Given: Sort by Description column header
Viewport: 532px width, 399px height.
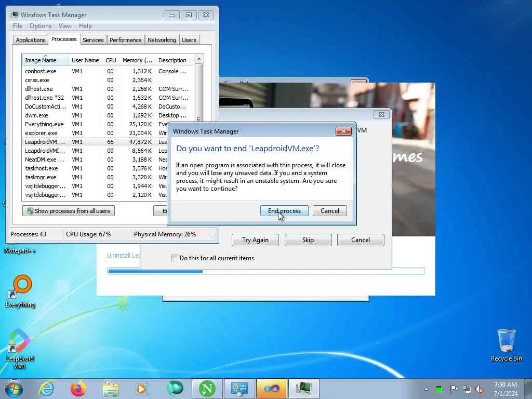Looking at the screenshot, I should click(x=175, y=60).
